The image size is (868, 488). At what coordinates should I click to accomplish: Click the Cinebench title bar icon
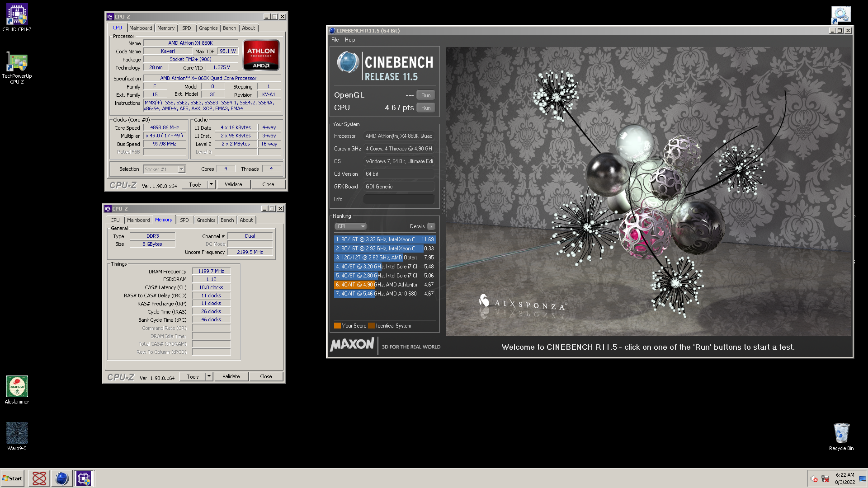coord(332,31)
